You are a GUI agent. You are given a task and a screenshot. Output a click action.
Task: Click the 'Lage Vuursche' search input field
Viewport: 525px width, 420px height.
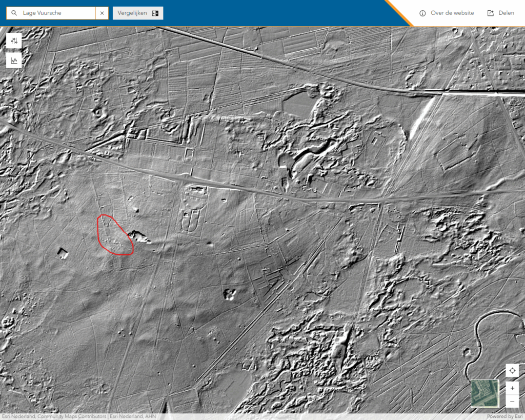tap(56, 13)
